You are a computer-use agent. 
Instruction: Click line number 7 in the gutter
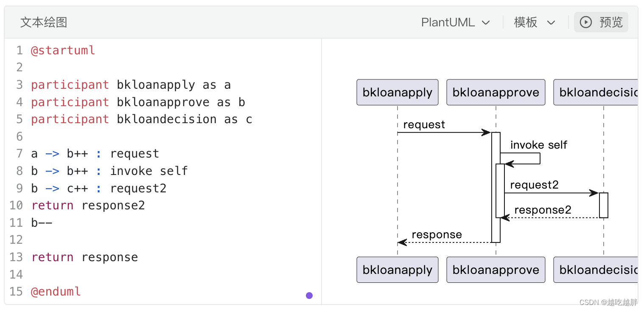pyautogui.click(x=20, y=154)
